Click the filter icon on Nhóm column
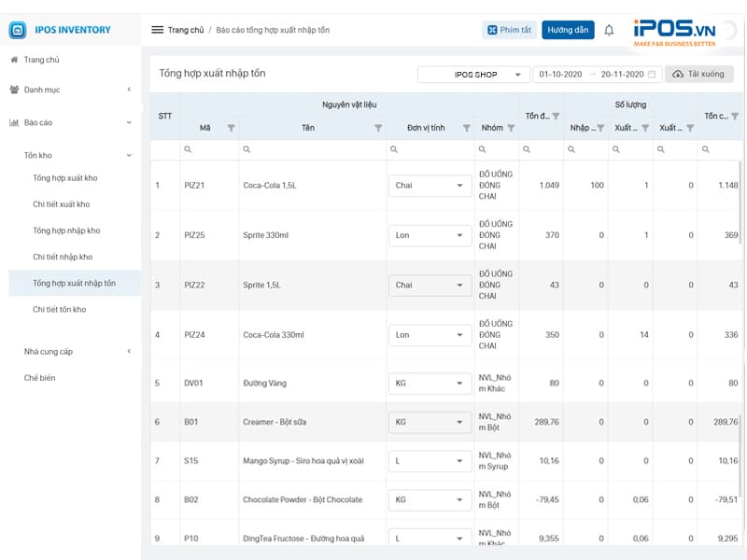The height and width of the screenshot is (560, 747). point(511,128)
